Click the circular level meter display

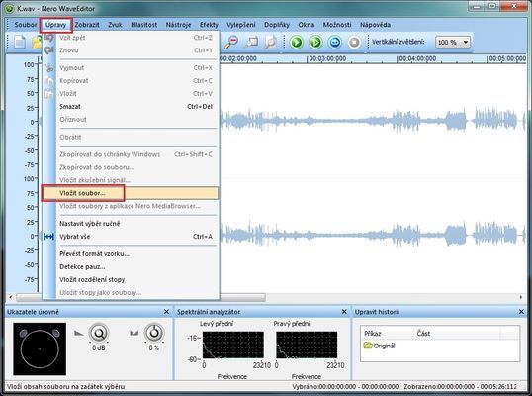click(40, 348)
